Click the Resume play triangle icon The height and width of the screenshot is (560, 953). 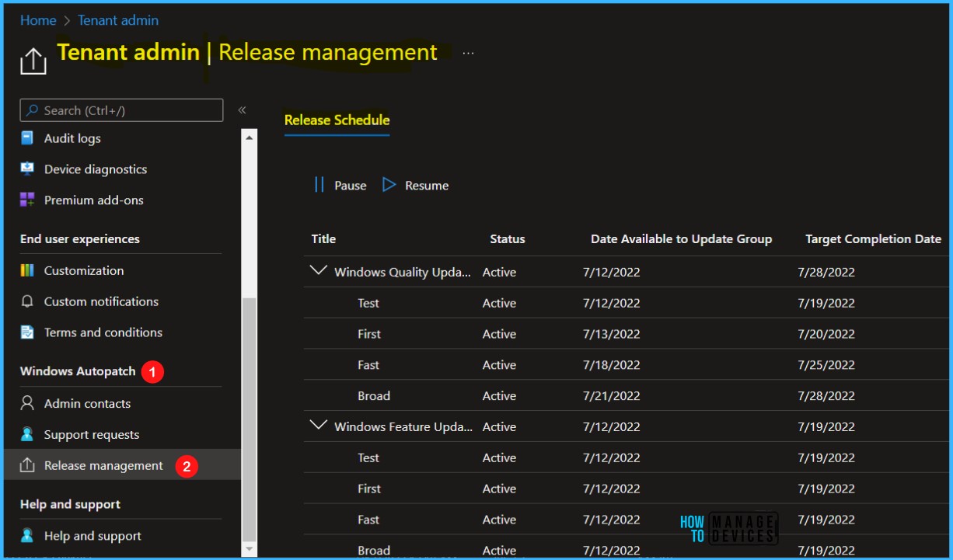(389, 185)
